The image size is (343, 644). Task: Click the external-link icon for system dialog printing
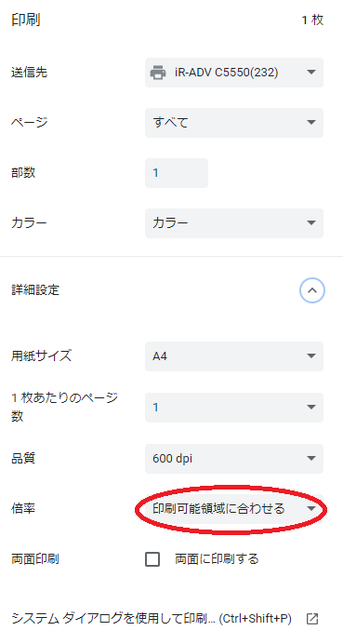(x=312, y=619)
